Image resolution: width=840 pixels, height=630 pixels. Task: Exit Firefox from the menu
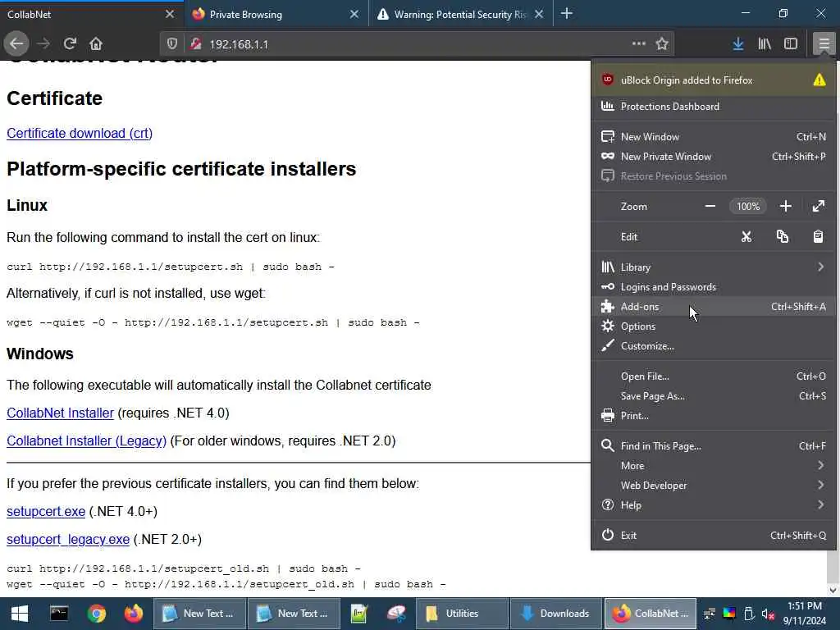click(x=714, y=535)
